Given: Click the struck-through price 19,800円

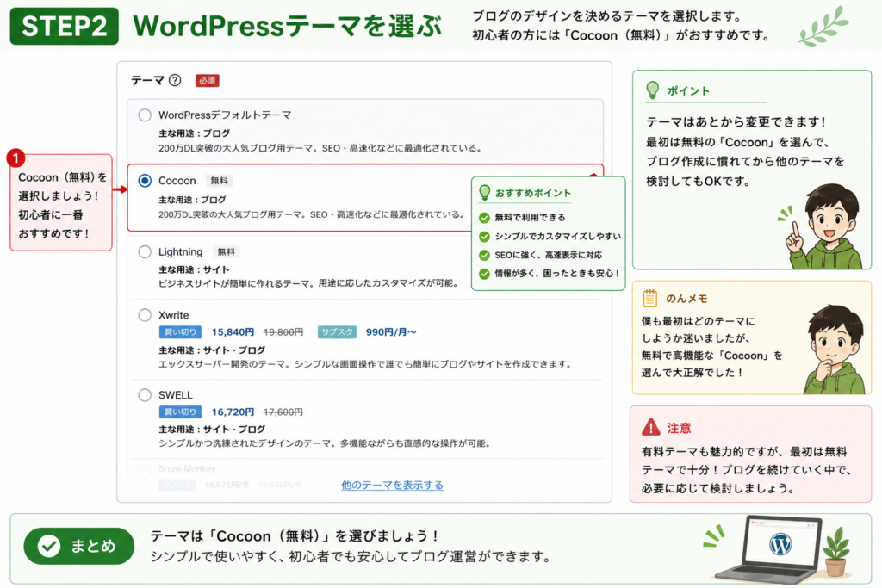Looking at the screenshot, I should click(x=283, y=332).
